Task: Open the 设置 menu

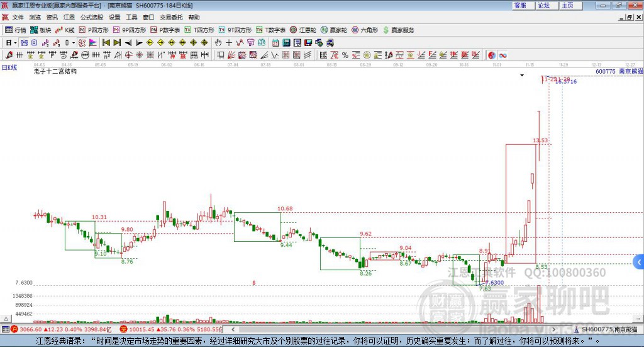Action: (x=114, y=17)
